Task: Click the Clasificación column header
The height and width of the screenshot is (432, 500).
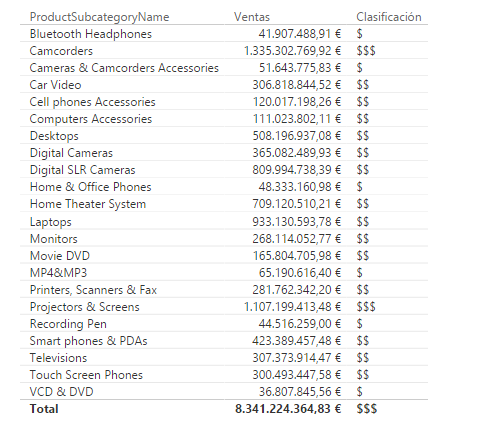Action: coord(389,17)
